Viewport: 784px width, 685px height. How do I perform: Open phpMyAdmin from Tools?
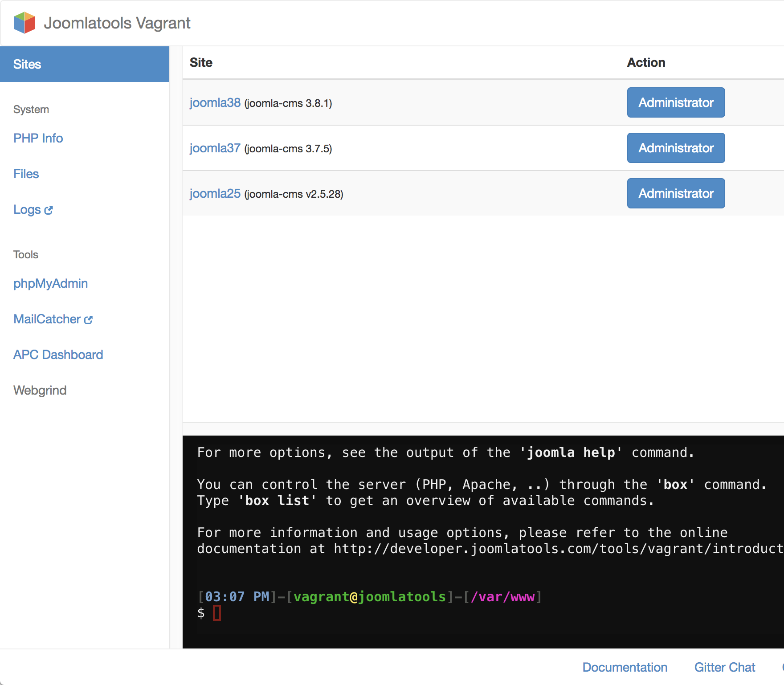50,283
